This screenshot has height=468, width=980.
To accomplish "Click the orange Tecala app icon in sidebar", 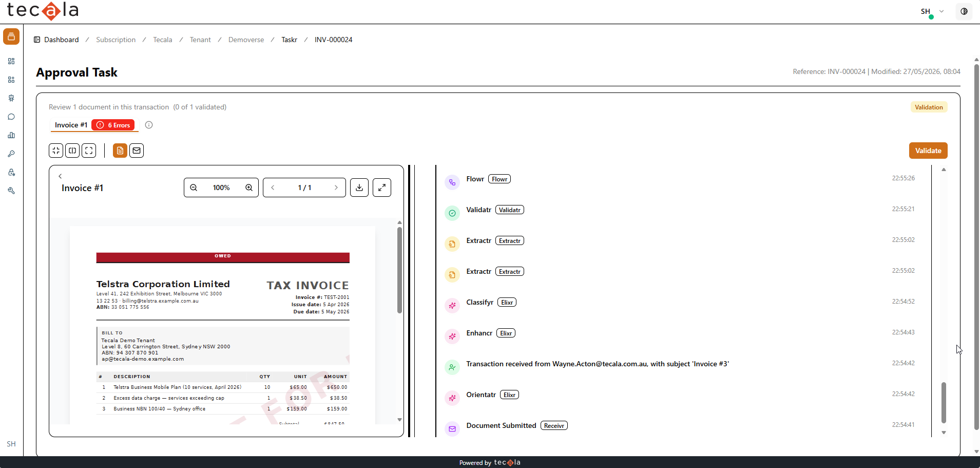I will pyautogui.click(x=11, y=36).
